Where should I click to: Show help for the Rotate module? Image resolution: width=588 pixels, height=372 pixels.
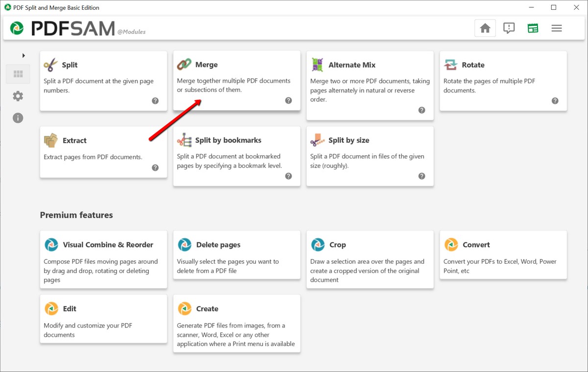(555, 101)
